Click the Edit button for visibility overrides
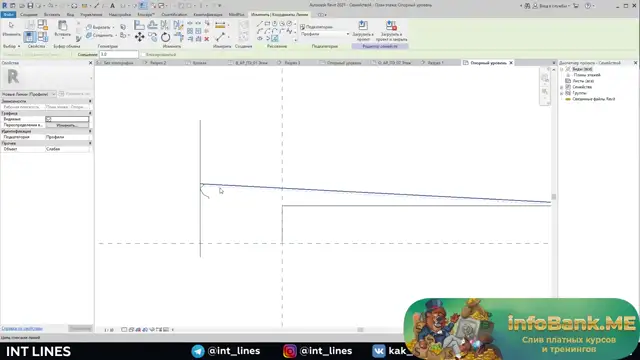640x360 pixels. tap(67, 125)
